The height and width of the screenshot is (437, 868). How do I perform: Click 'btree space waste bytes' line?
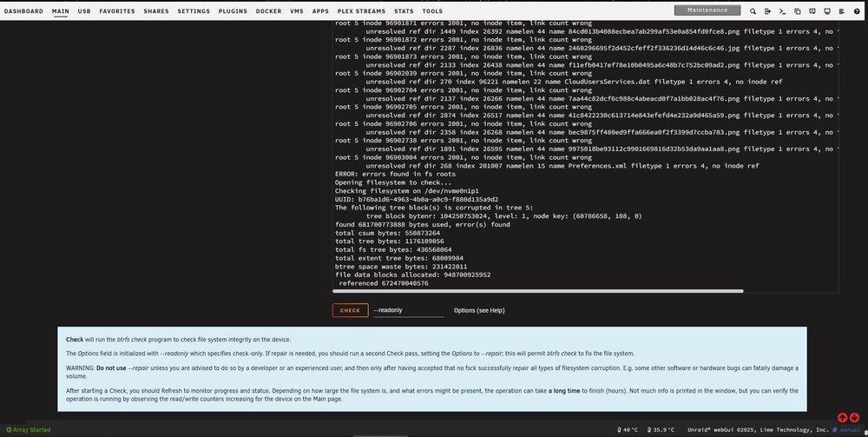click(401, 267)
